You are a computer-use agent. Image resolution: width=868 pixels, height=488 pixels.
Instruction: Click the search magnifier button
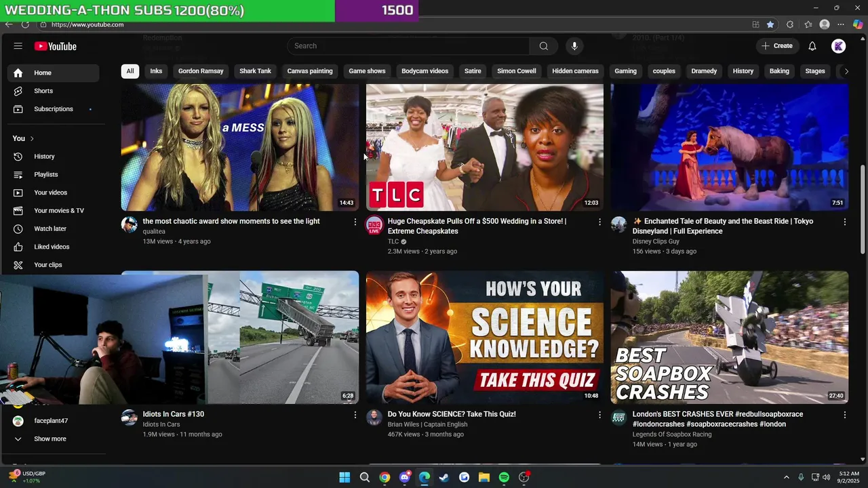click(543, 46)
